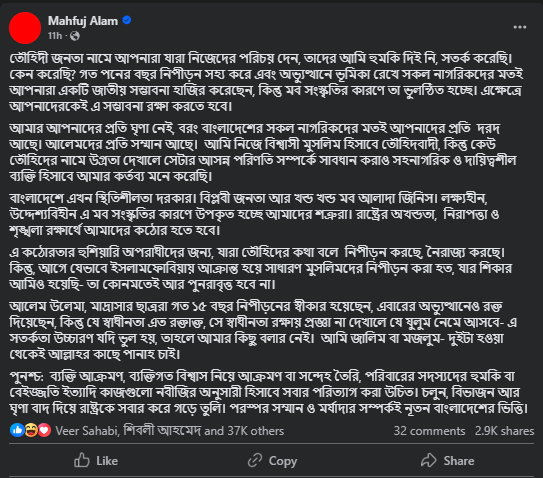Open the 11h post timestamp

tap(55, 36)
